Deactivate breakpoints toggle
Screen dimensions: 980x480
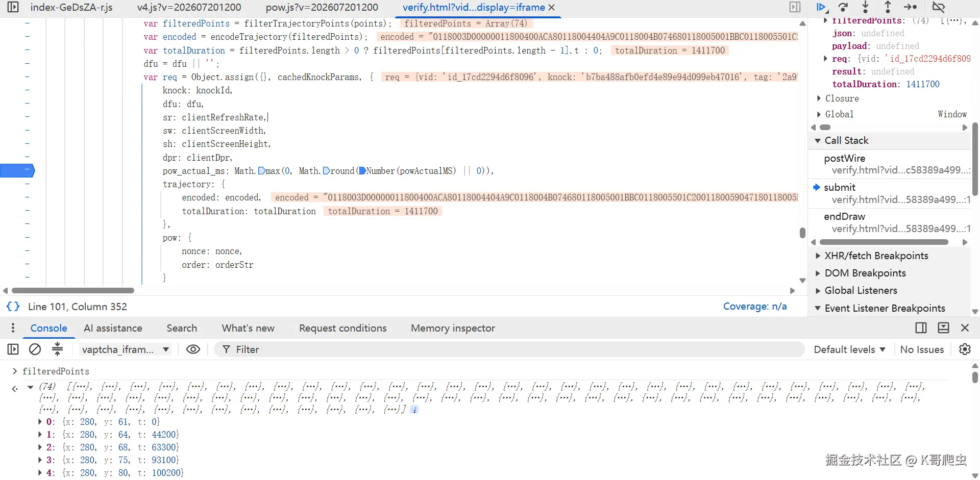pyautogui.click(x=939, y=7)
